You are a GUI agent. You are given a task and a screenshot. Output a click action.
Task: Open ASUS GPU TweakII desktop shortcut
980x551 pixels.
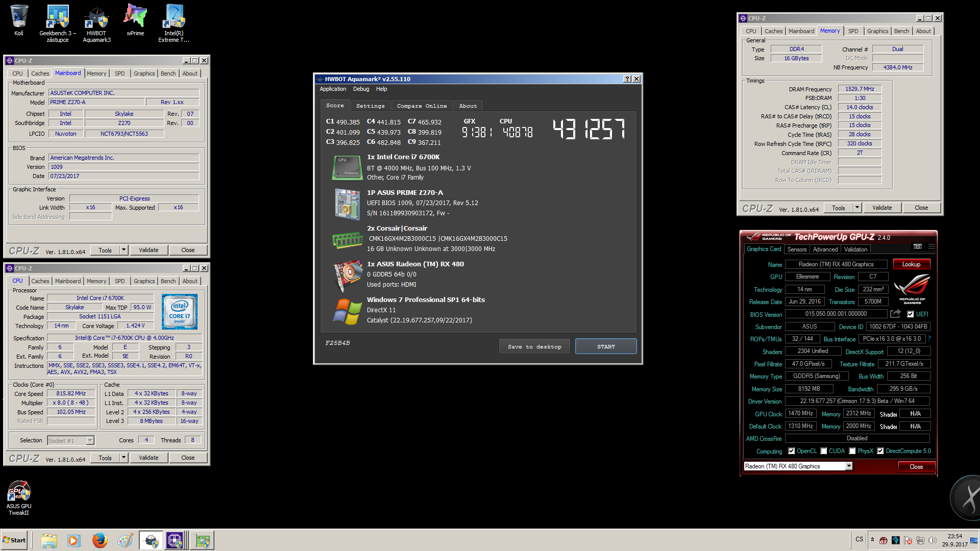[19, 498]
